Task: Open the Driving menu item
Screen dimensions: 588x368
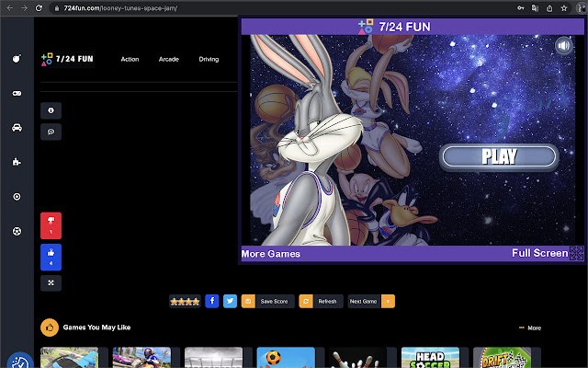Action: 209,59
